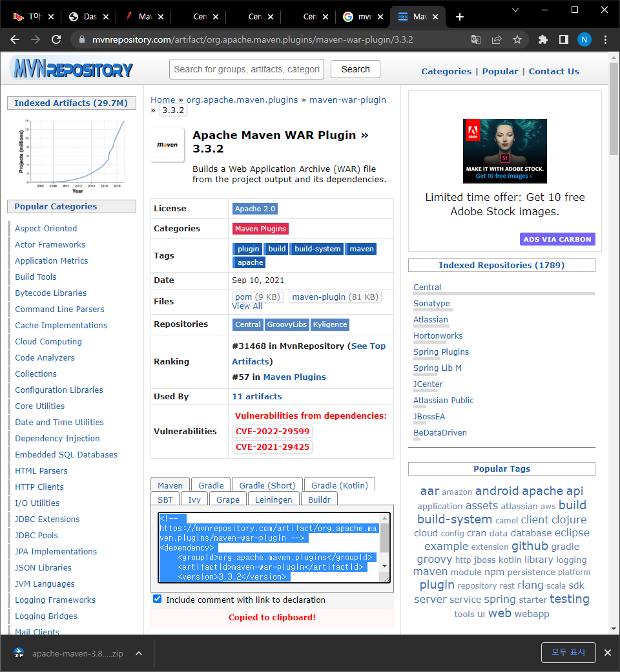This screenshot has width=620, height=672.
Task: Open the profile avatar N
Action: [x=584, y=40]
